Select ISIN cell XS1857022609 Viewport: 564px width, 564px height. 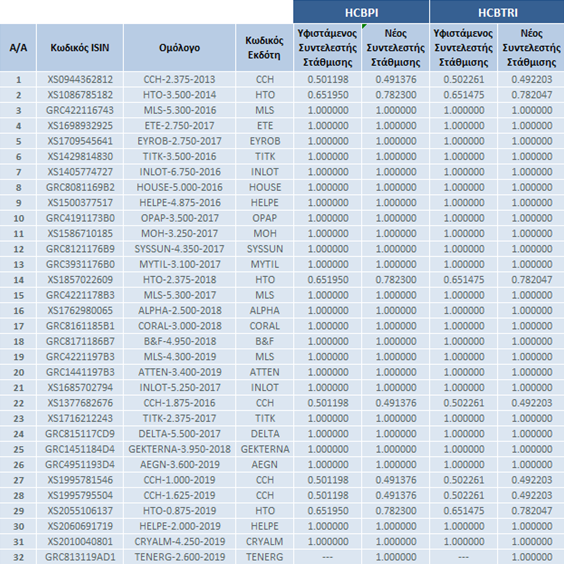(x=80, y=279)
